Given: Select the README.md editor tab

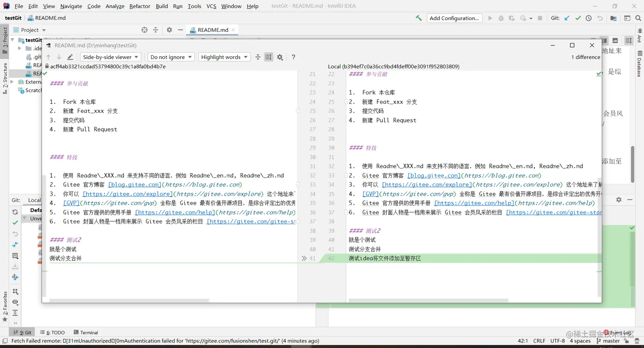Looking at the screenshot, I should pyautogui.click(x=213, y=30).
